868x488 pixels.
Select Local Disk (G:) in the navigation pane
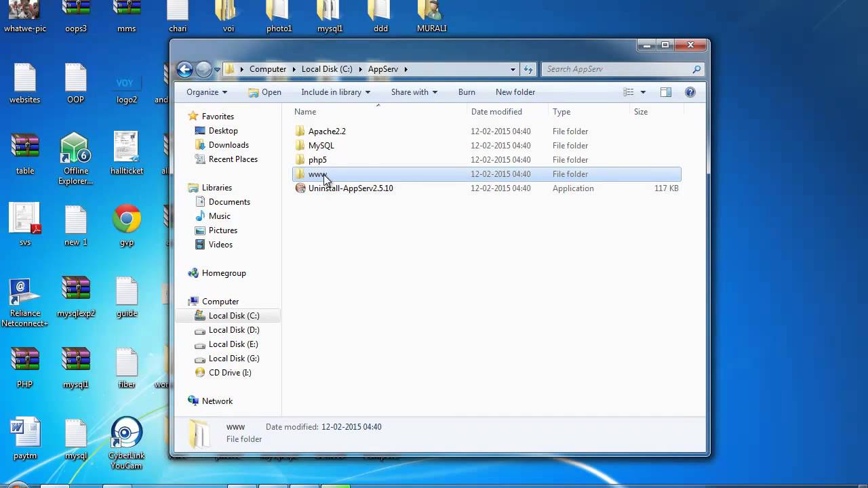pos(233,359)
